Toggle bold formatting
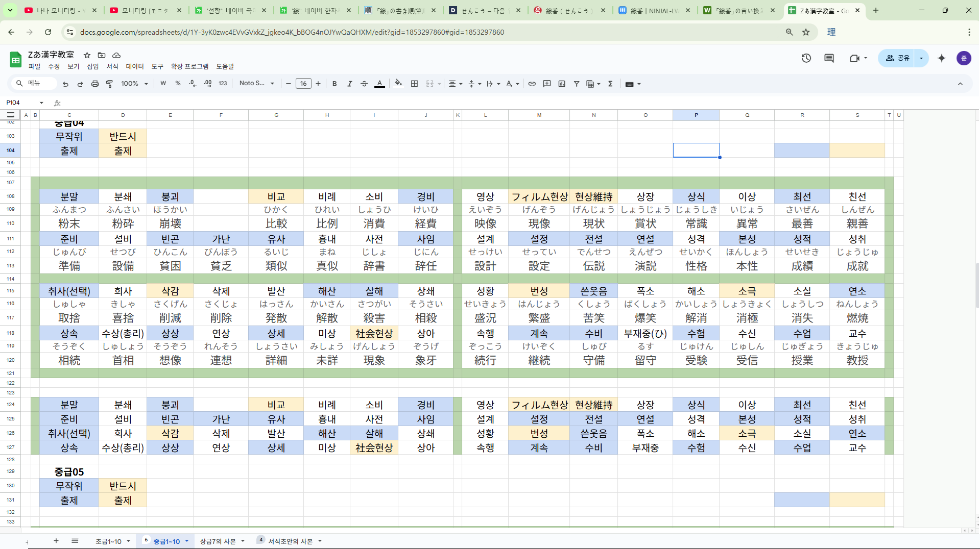This screenshot has height=549, width=980. (x=334, y=84)
